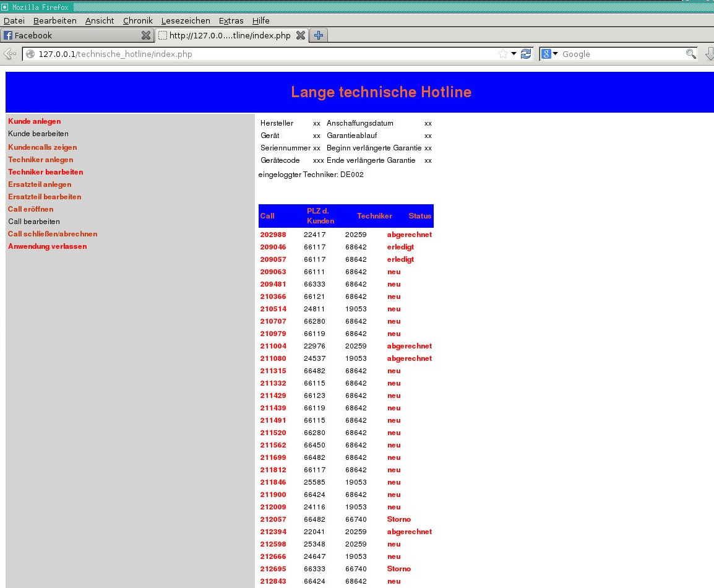Click the bookmark star in address bar
Screen dimensions: 714x588
(x=503, y=54)
